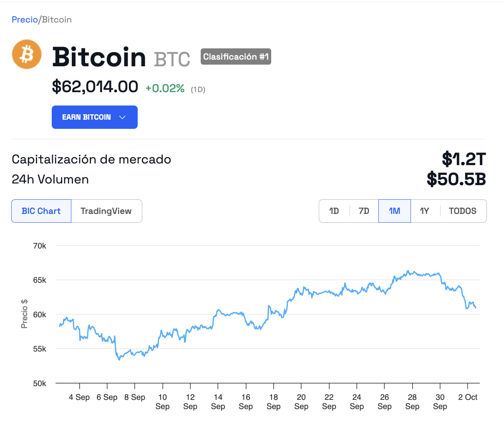
Task: Click the chart line peak near 28 Sep
Action: [x=408, y=271]
